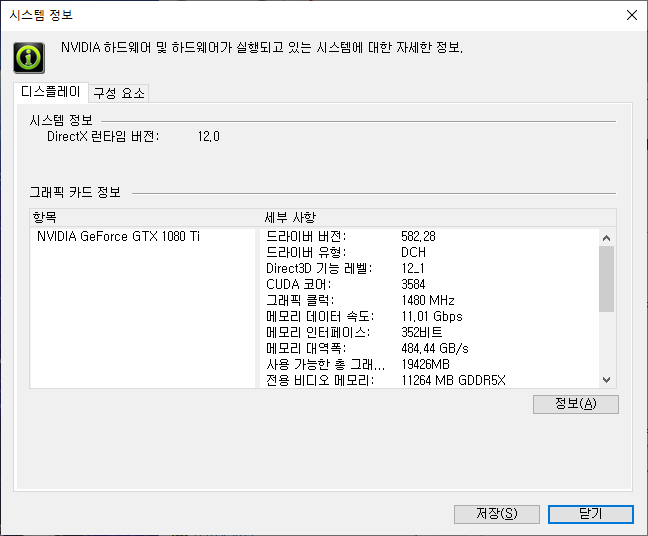Select the Direct3D 기능 레벨 row
This screenshot has height=536, width=648.
430,268
